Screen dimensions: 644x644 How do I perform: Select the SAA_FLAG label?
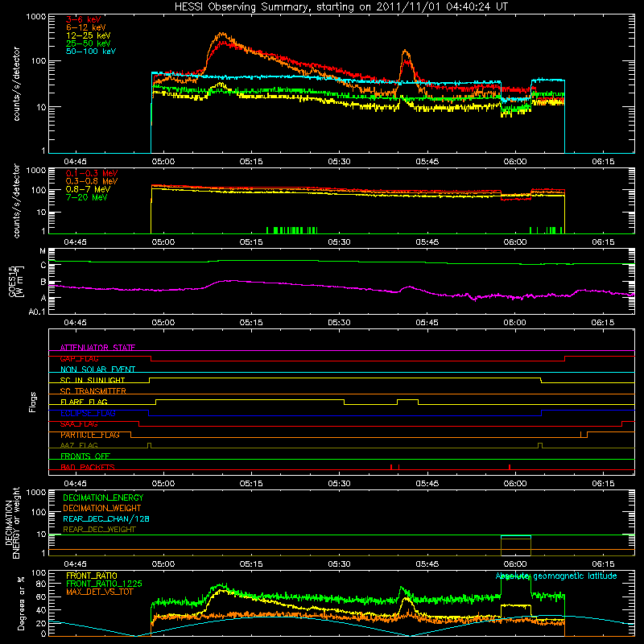(x=79, y=423)
